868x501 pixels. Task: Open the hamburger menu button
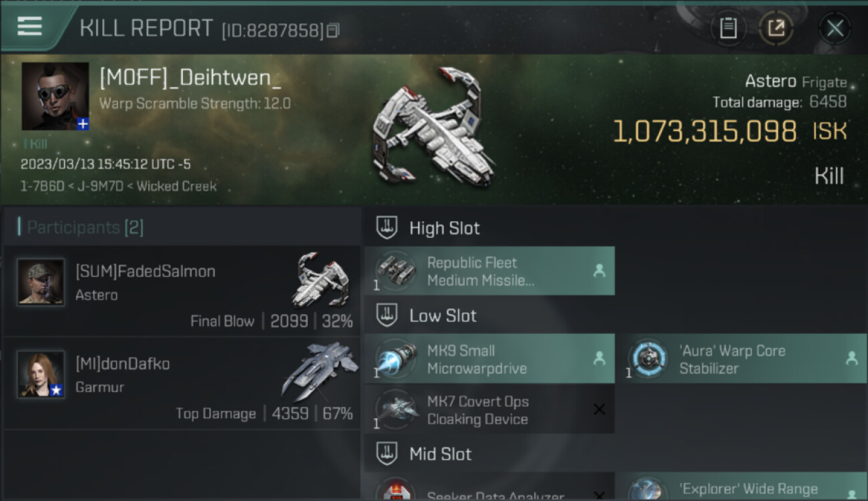30,27
